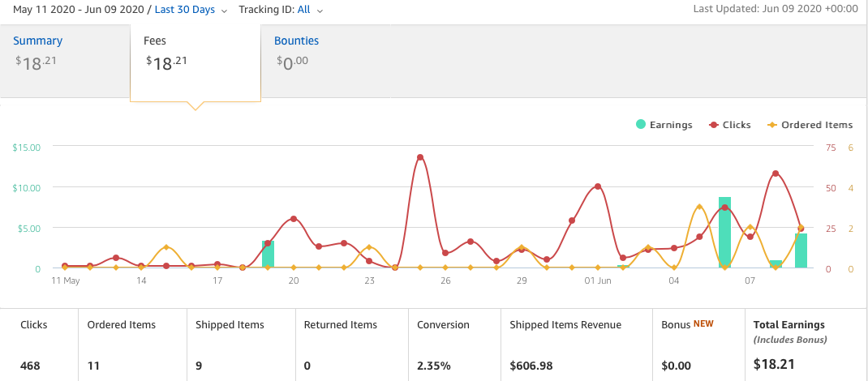
Task: Select the earnings bar on May 19
Action: tap(268, 255)
